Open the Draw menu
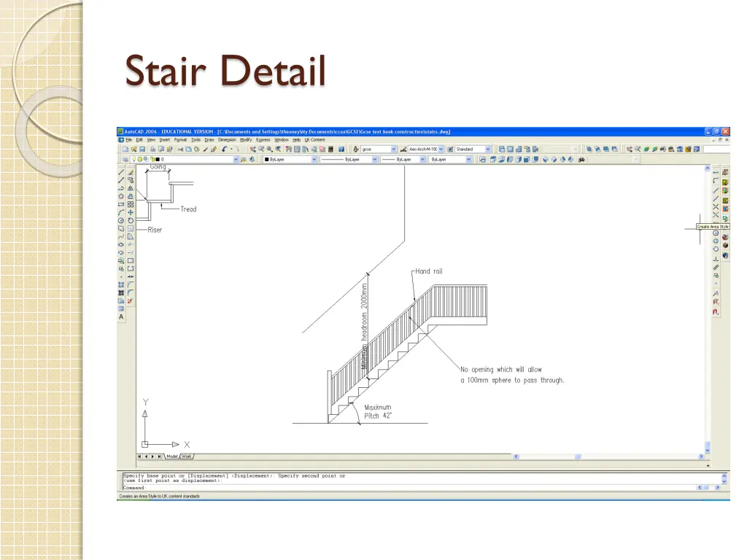This screenshot has width=747, height=560. [x=209, y=140]
